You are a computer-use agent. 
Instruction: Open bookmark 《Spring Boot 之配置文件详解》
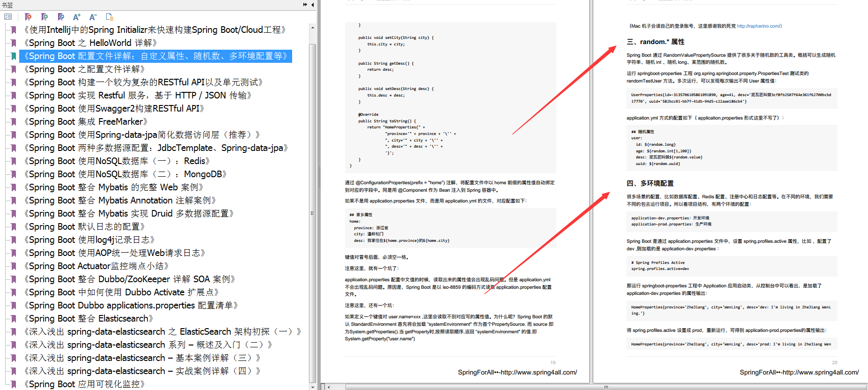(84, 69)
